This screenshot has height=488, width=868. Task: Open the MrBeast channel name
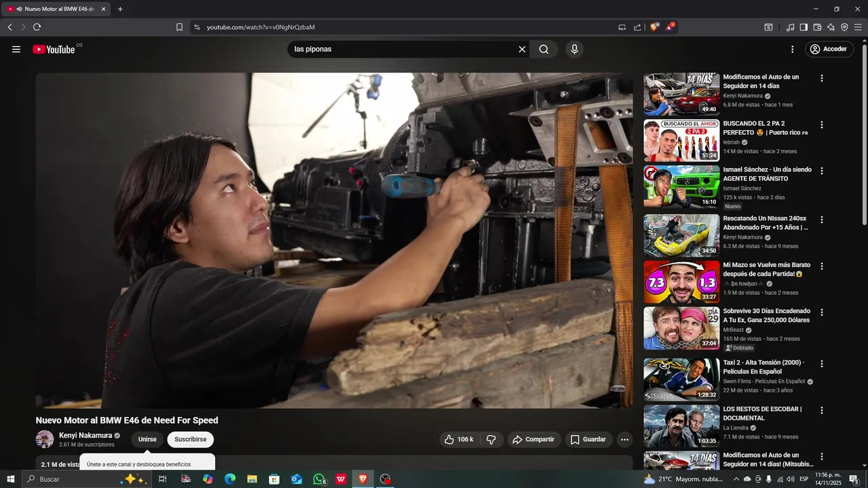click(733, 330)
